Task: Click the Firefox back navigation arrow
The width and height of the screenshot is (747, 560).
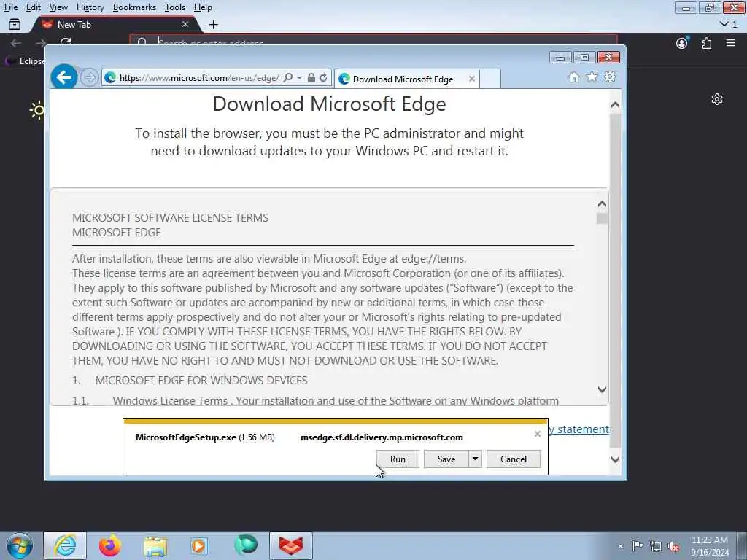Action: (x=16, y=43)
